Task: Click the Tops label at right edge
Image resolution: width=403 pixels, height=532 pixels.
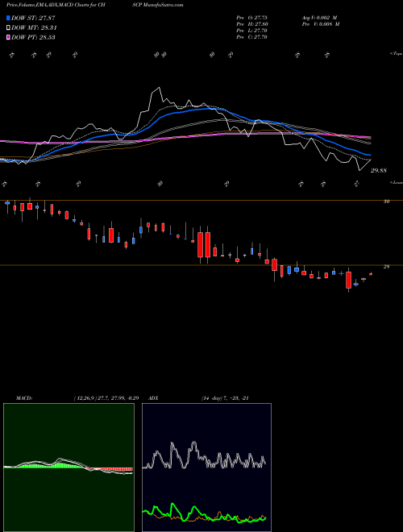Action: 397,54
